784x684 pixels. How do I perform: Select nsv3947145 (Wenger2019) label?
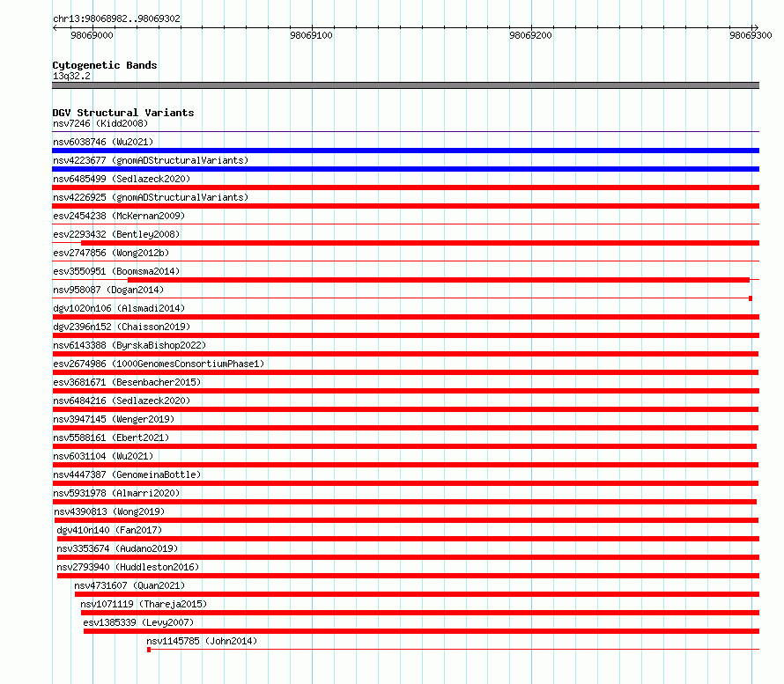[114, 419]
